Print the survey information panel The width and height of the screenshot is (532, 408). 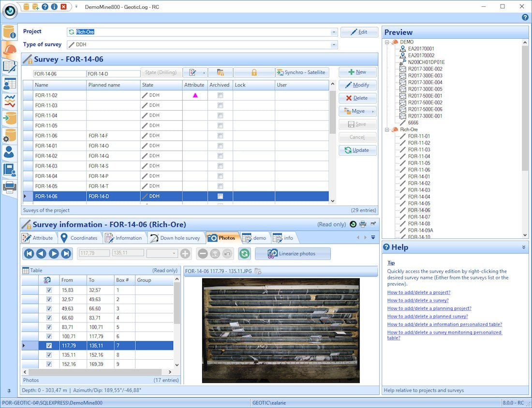[x=363, y=224]
